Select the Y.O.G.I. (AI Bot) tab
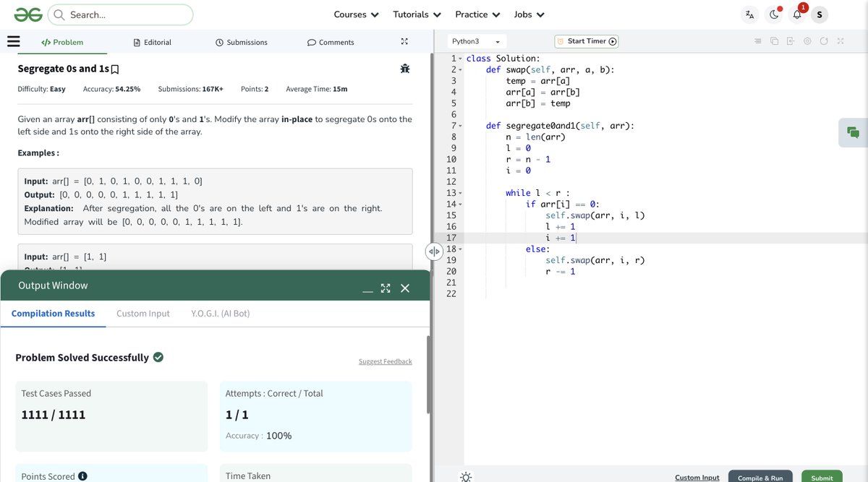 point(221,314)
